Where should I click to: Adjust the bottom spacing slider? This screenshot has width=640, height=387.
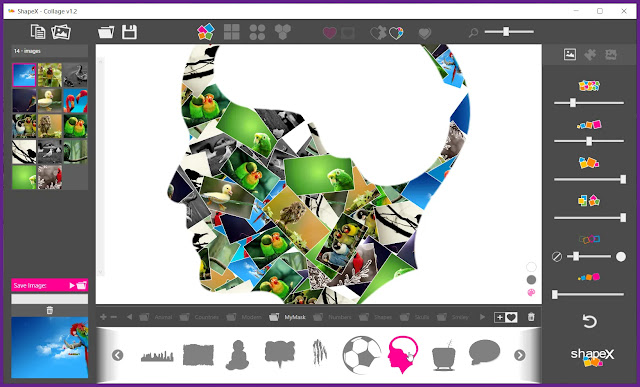[589, 294]
